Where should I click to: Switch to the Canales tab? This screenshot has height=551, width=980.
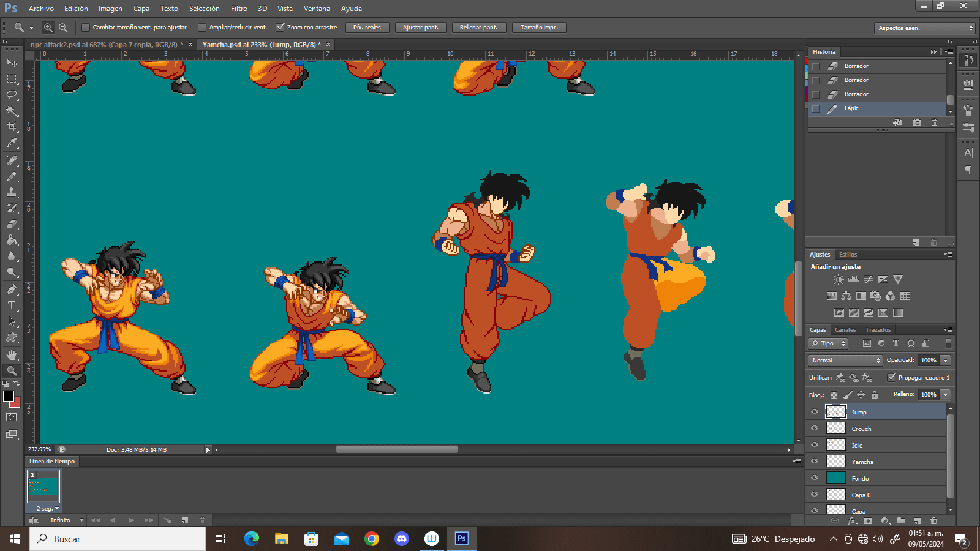tap(845, 330)
